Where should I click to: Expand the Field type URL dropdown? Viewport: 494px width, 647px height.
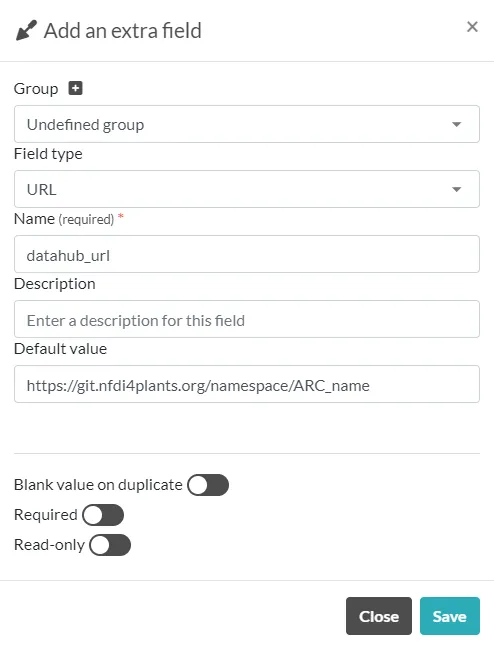(x=247, y=189)
